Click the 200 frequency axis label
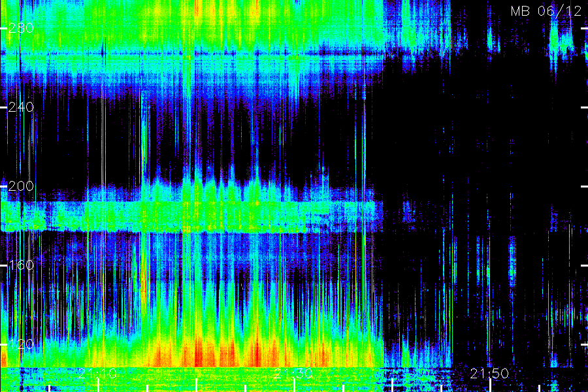 point(21,186)
